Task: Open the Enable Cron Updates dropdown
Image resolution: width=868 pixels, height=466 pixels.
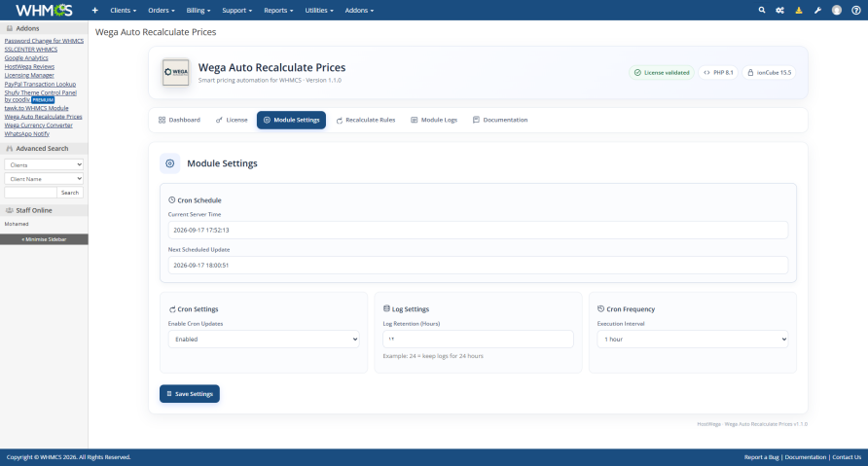Action: tap(264, 340)
